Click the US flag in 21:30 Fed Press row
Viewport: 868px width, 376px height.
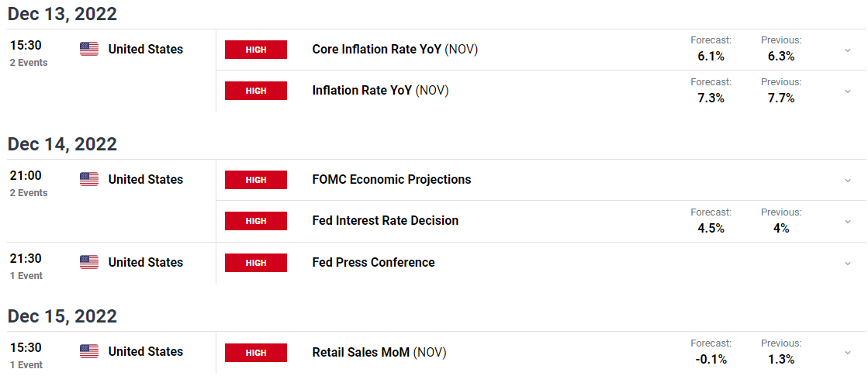[x=89, y=262]
